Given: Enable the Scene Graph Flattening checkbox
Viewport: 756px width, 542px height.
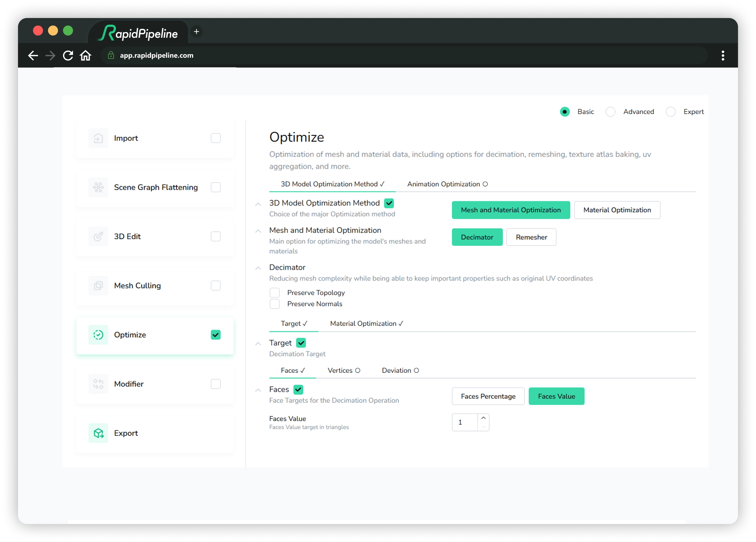Looking at the screenshot, I should coord(216,187).
